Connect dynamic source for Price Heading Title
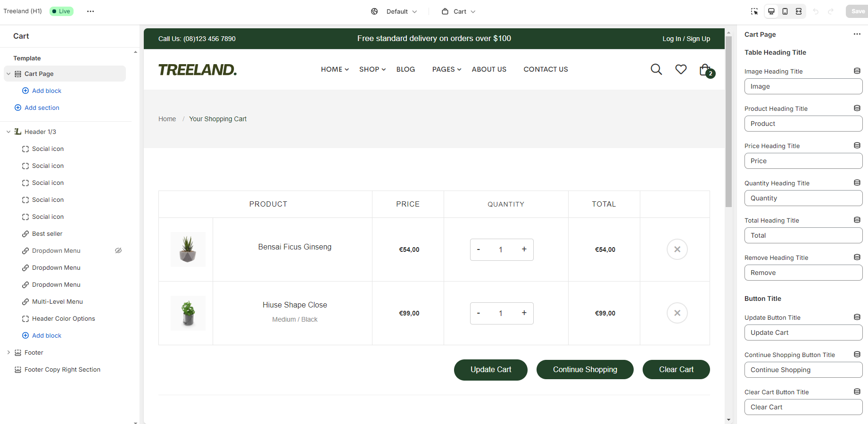Image resolution: width=868 pixels, height=424 pixels. [857, 145]
